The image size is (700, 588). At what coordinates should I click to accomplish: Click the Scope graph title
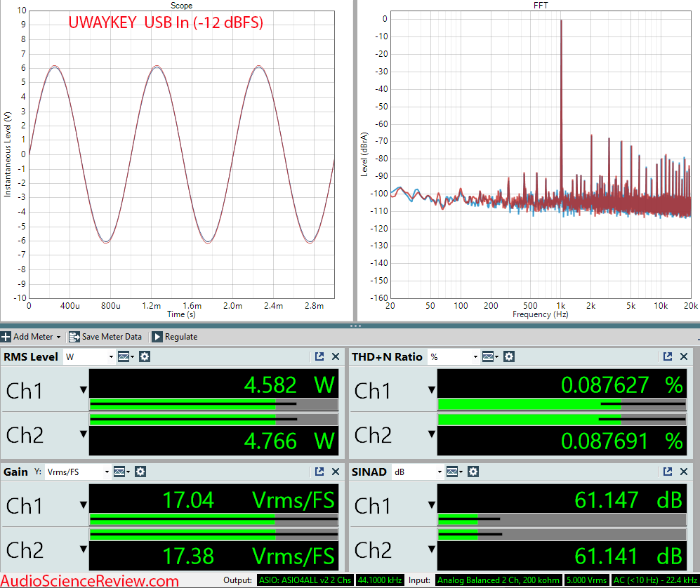[181, 6]
